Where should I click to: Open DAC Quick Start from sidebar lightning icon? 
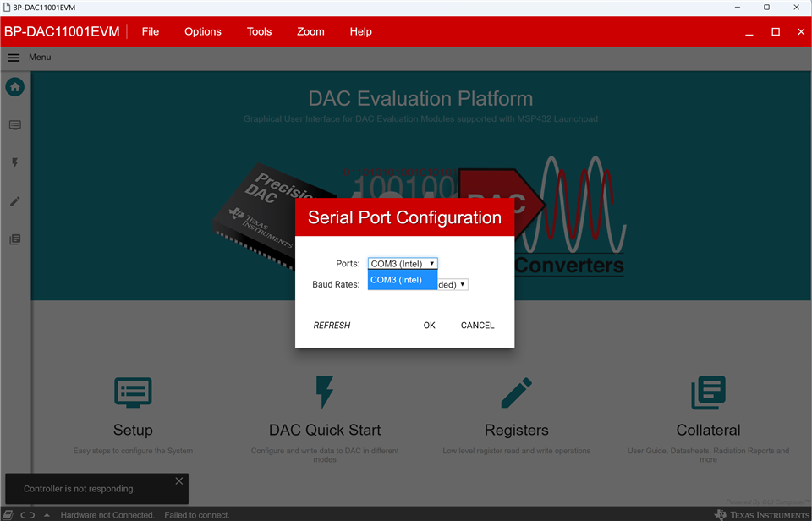click(x=15, y=163)
